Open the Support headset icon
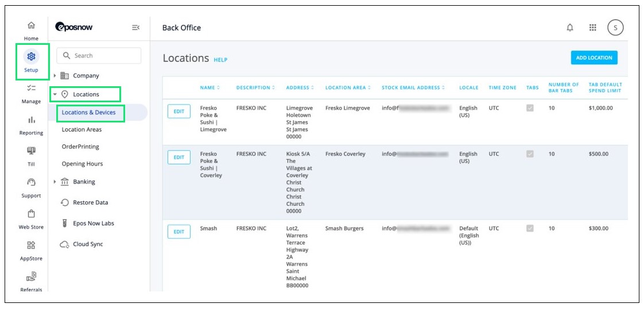 point(31,182)
